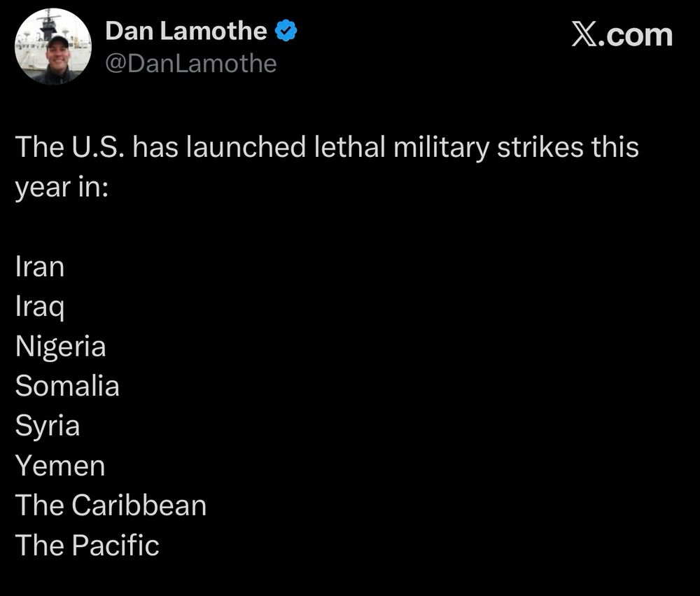Click the word 'lethal' in tweet
This screenshot has width=700, height=596.
pos(349,147)
